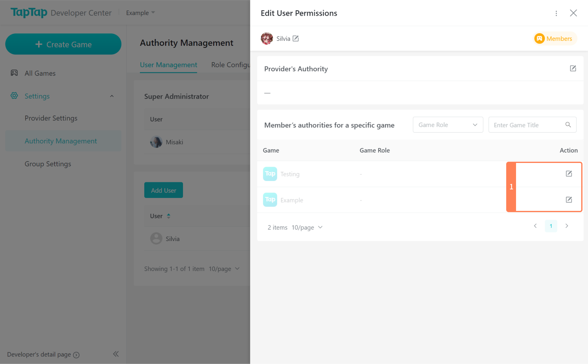
Task: Open the Example provider switcher dropdown
Action: pos(140,13)
